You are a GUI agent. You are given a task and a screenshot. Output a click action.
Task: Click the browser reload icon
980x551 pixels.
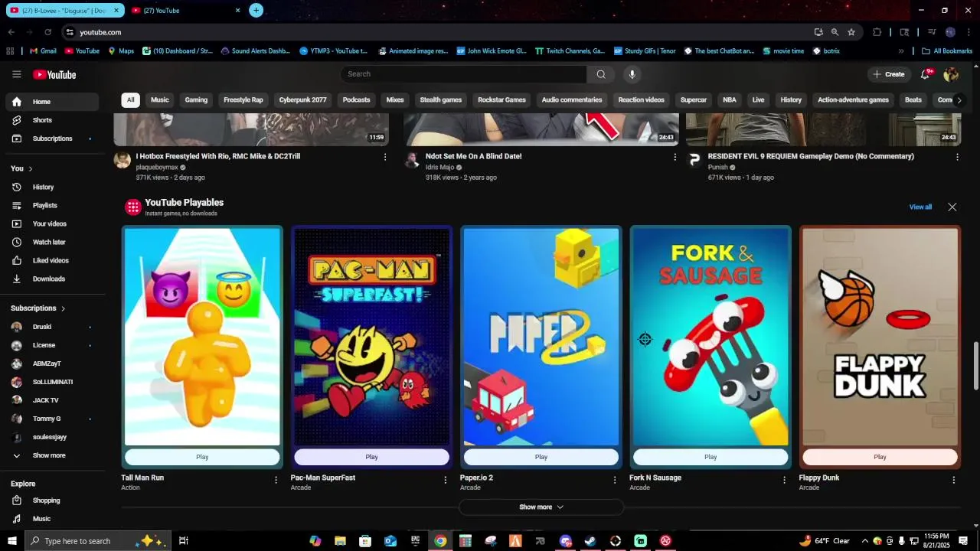[47, 32]
